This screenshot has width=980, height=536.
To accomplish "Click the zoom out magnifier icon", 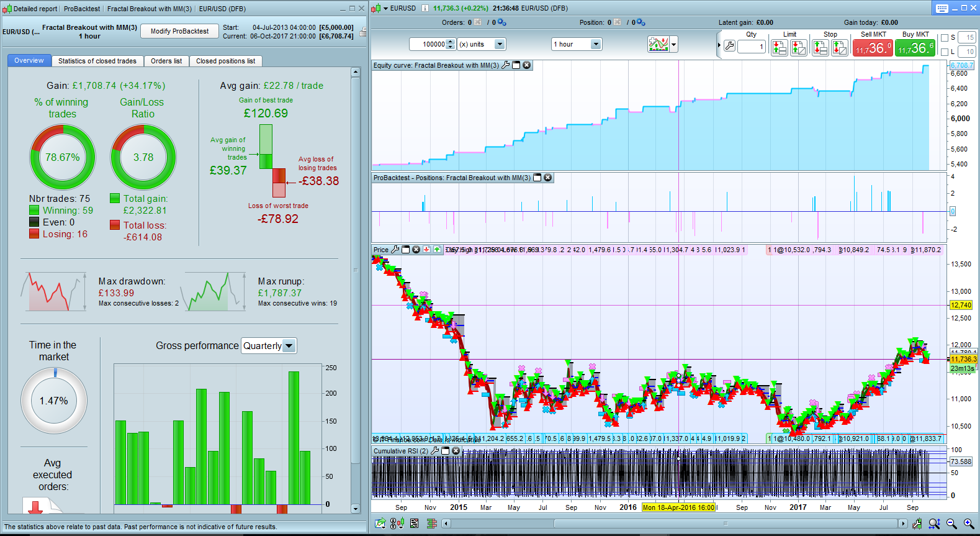I will [951, 524].
